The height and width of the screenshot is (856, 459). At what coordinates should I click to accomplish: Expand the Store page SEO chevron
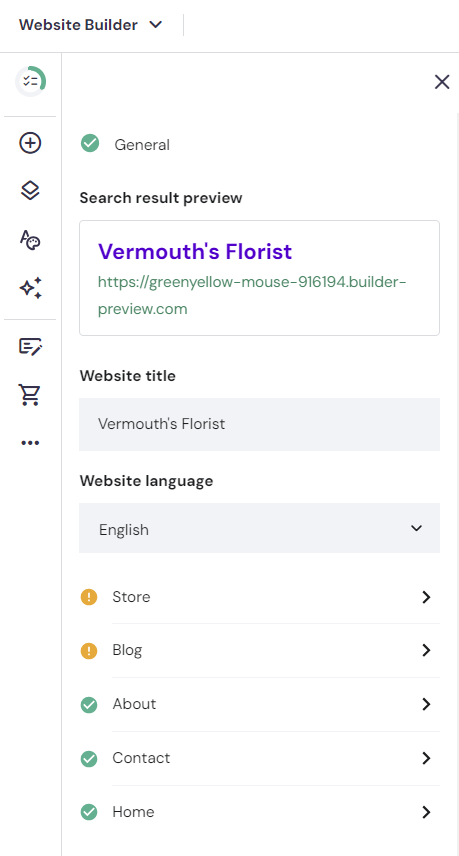tap(426, 597)
